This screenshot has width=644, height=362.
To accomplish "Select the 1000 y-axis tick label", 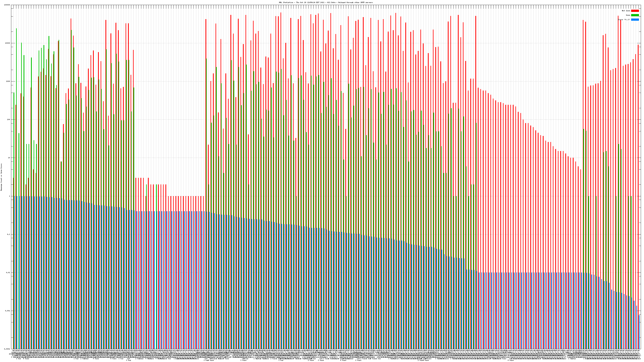I will [8, 81].
